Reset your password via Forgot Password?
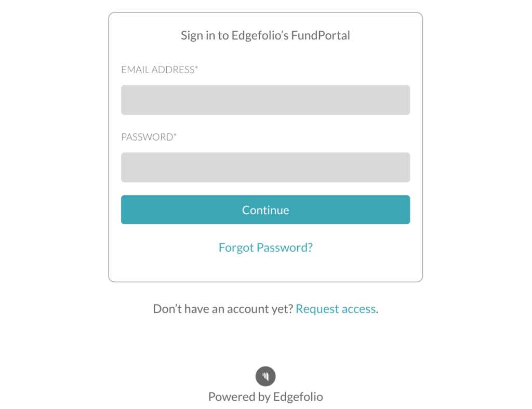This screenshot has width=532, height=409. (x=265, y=248)
